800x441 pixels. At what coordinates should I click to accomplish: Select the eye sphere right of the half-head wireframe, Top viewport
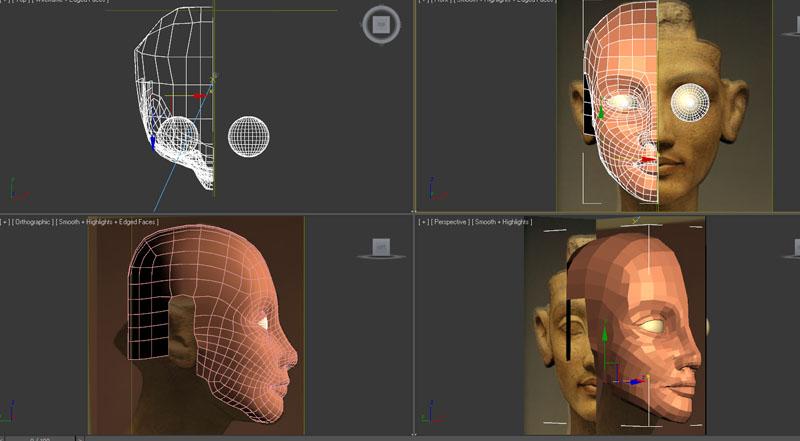(248, 136)
